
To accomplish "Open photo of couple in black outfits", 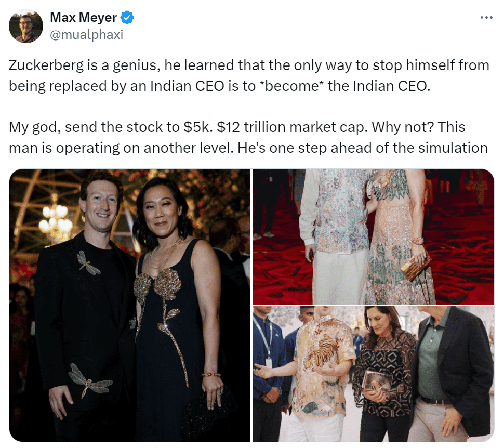I will 130,305.
